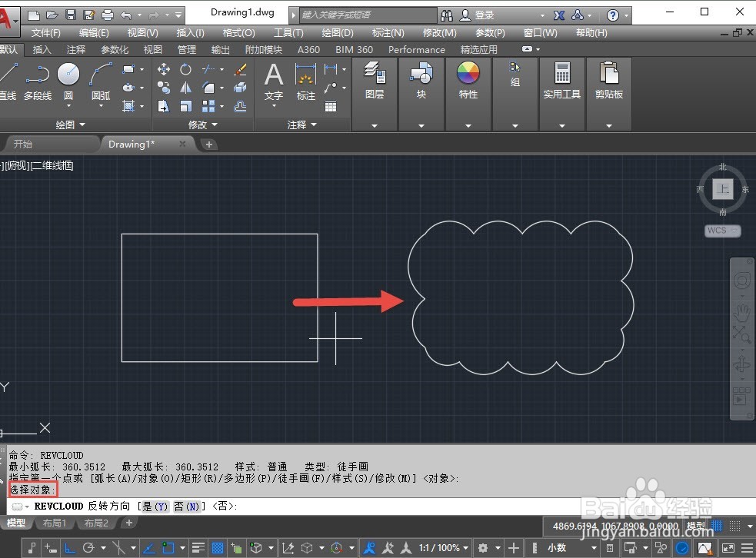The image size is (756, 558).
Task: Open the Layers (图层) panel
Action: (375, 81)
